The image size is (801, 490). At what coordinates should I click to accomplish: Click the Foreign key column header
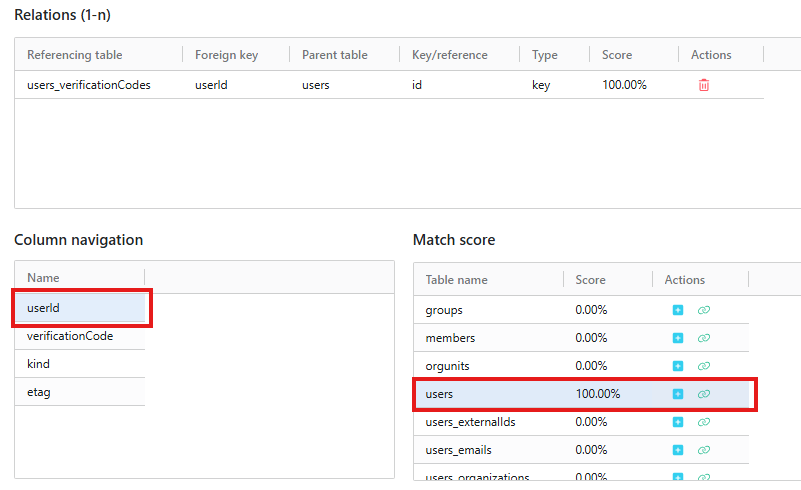(x=226, y=55)
